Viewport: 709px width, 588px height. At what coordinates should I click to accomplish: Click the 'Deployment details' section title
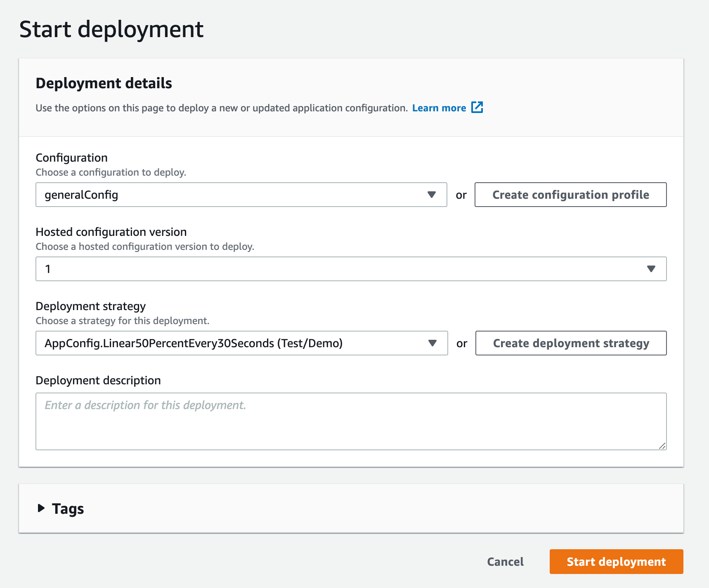pyautogui.click(x=104, y=83)
